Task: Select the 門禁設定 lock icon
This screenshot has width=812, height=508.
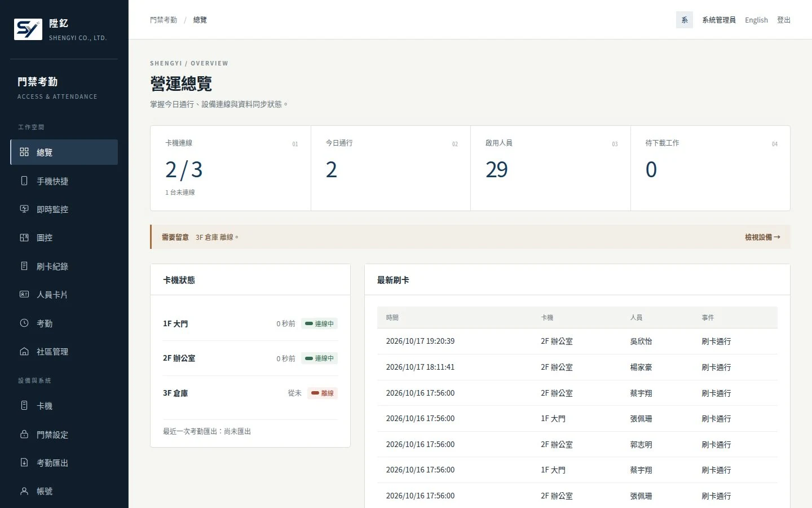Action: [x=24, y=434]
